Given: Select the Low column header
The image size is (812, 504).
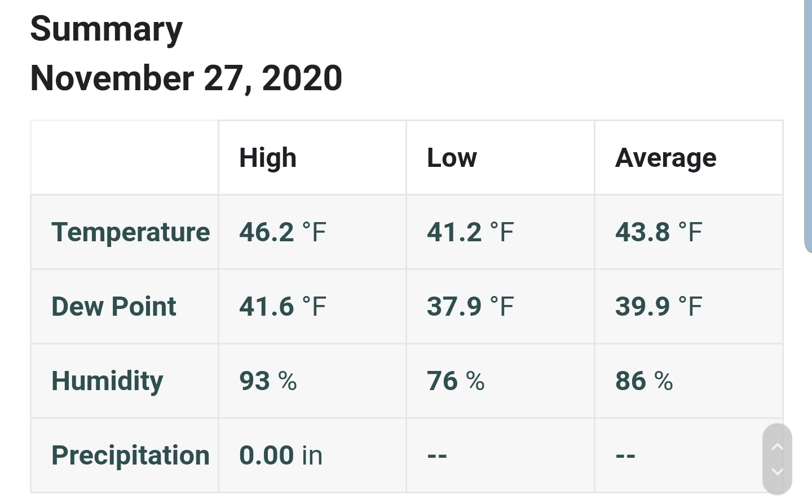Looking at the screenshot, I should (452, 158).
